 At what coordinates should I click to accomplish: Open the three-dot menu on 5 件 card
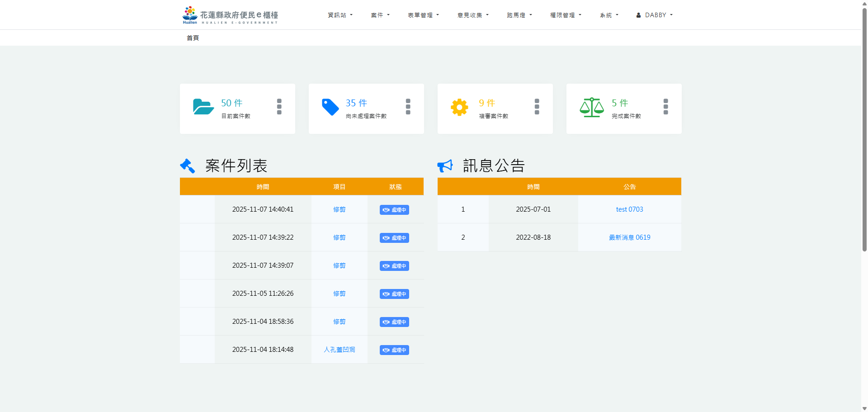point(665,107)
